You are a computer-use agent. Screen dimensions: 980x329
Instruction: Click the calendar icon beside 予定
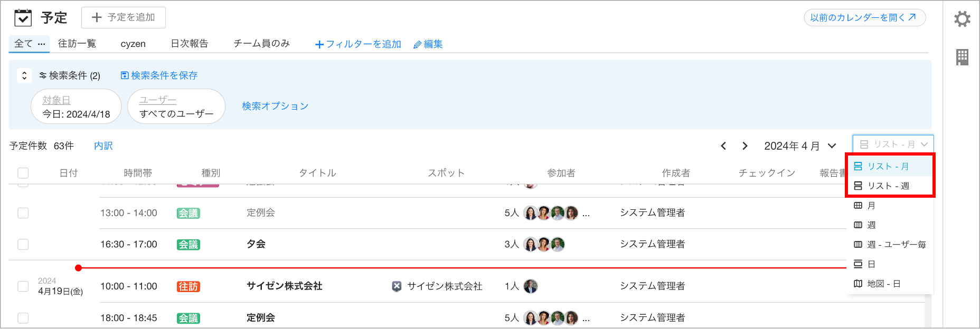coord(23,18)
